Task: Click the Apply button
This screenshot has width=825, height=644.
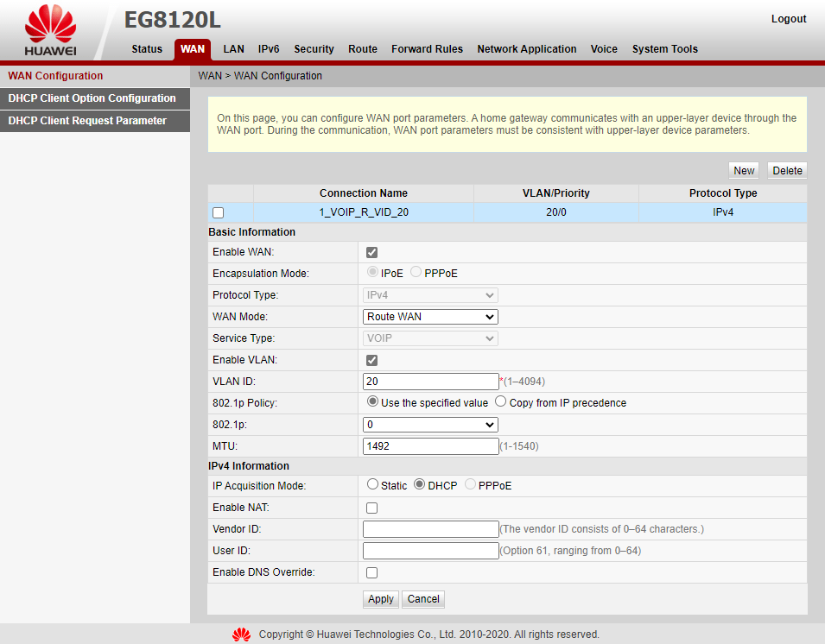Action: [x=381, y=599]
